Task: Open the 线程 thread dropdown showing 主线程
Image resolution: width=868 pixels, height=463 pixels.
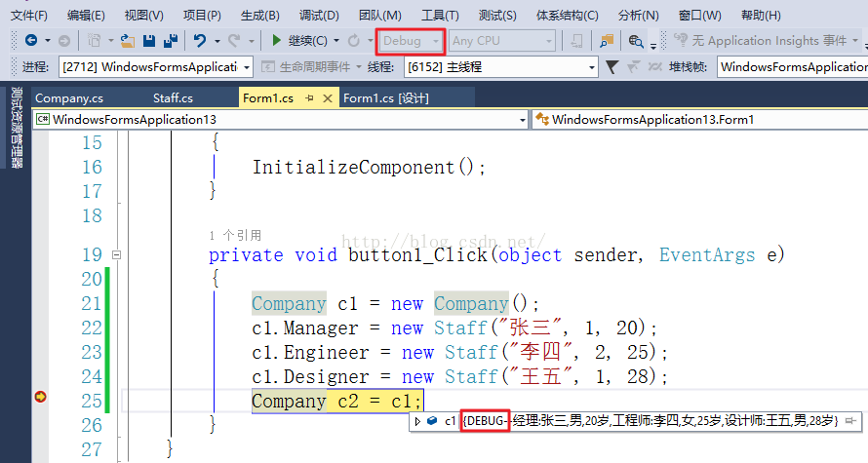Action: pos(500,67)
